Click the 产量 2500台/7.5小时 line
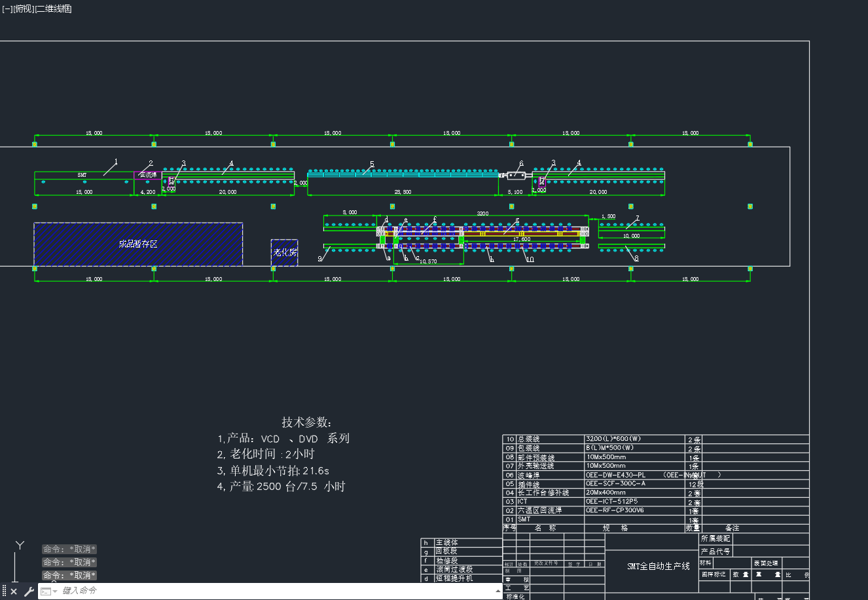 (281, 487)
